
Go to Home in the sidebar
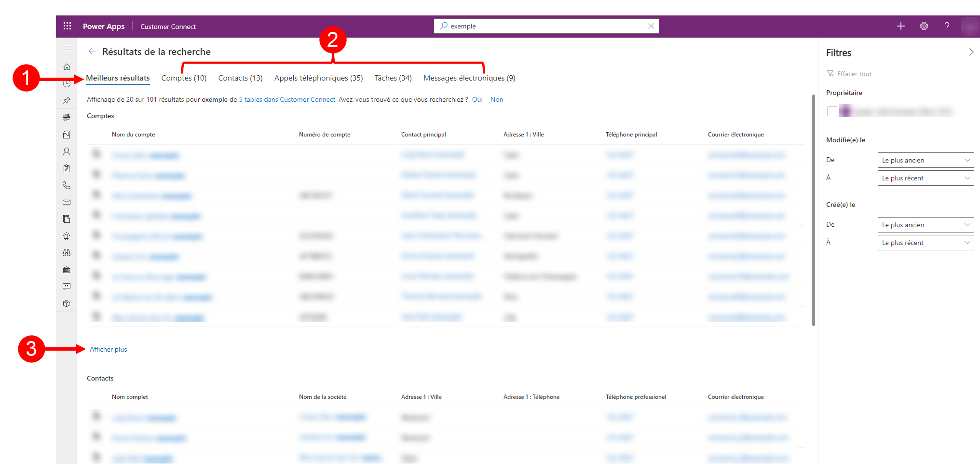click(67, 67)
